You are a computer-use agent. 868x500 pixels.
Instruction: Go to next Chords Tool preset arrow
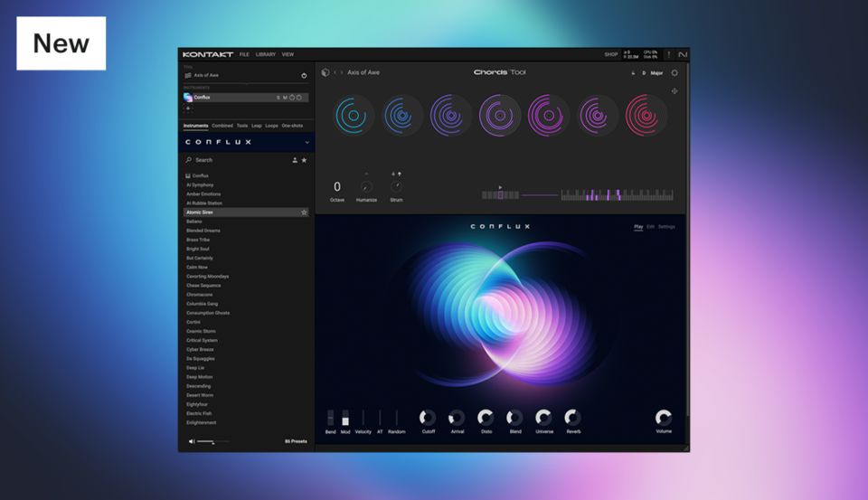[342, 72]
